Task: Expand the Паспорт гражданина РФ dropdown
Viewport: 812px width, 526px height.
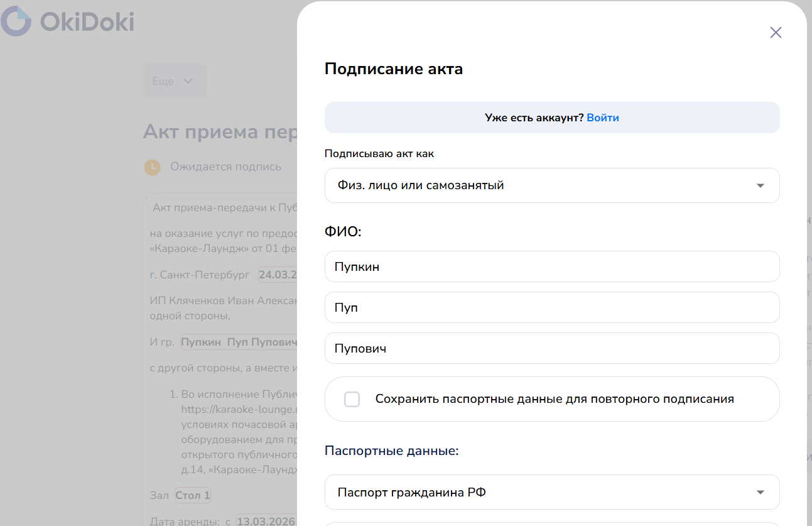Action: coord(551,492)
